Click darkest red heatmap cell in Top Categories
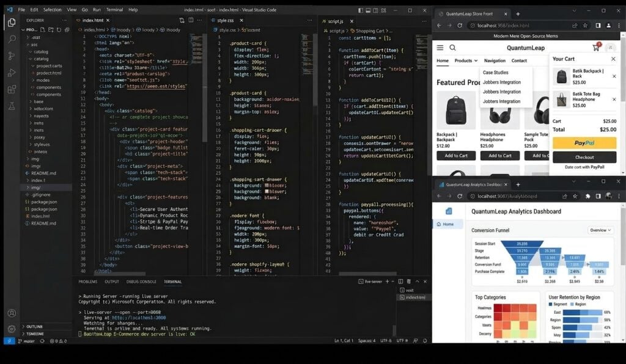The height and width of the screenshot is (364, 626). (498, 307)
